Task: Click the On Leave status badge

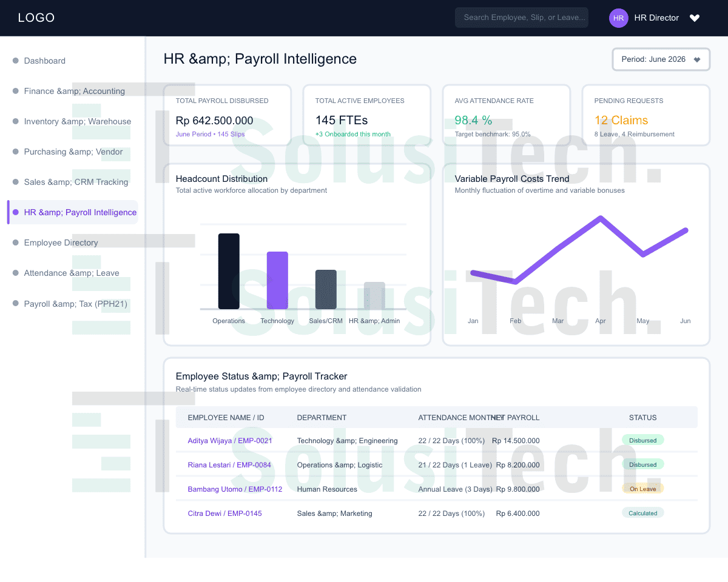Action: (643, 489)
